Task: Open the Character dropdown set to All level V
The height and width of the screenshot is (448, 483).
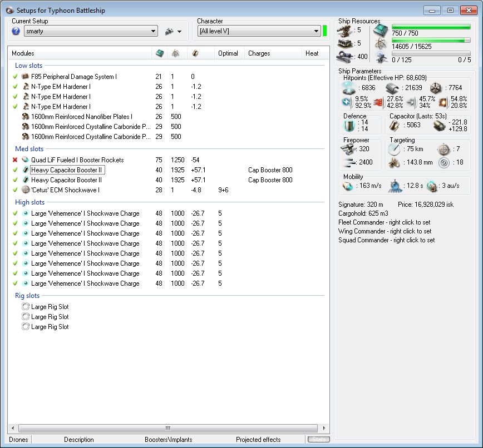Action: (259, 32)
